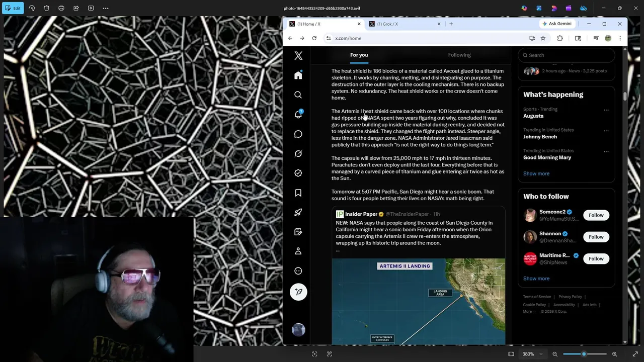Click the compose Post button

pyautogui.click(x=298, y=292)
